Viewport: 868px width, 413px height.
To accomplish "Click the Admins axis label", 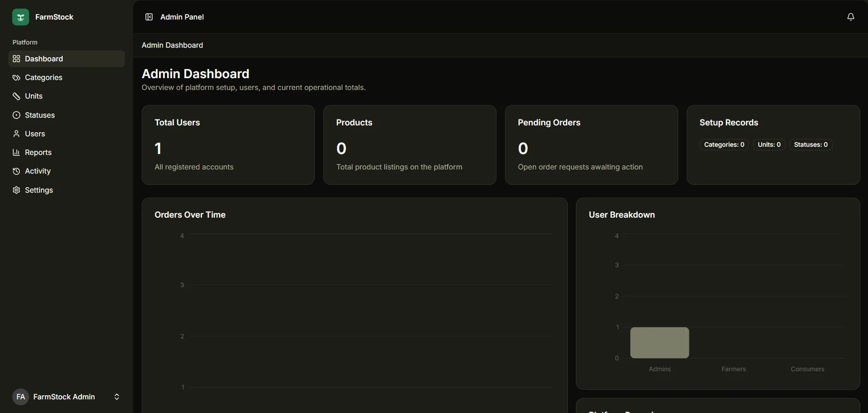I will [660, 369].
